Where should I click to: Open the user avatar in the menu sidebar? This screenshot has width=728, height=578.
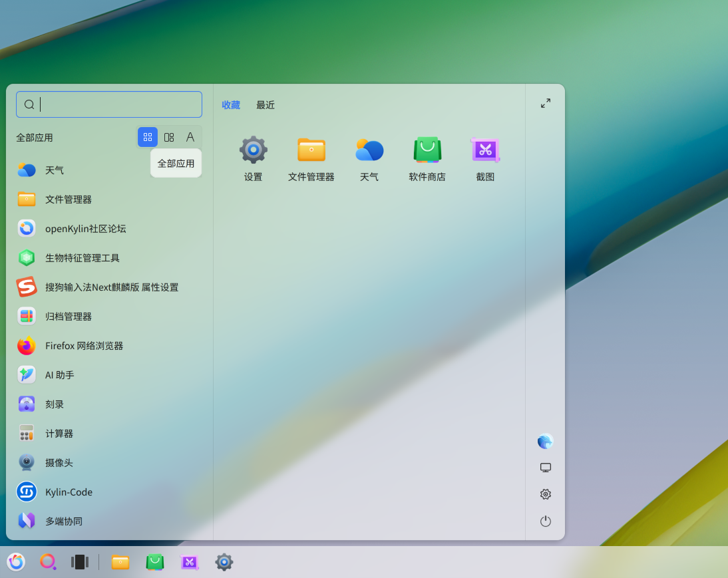coord(546,441)
